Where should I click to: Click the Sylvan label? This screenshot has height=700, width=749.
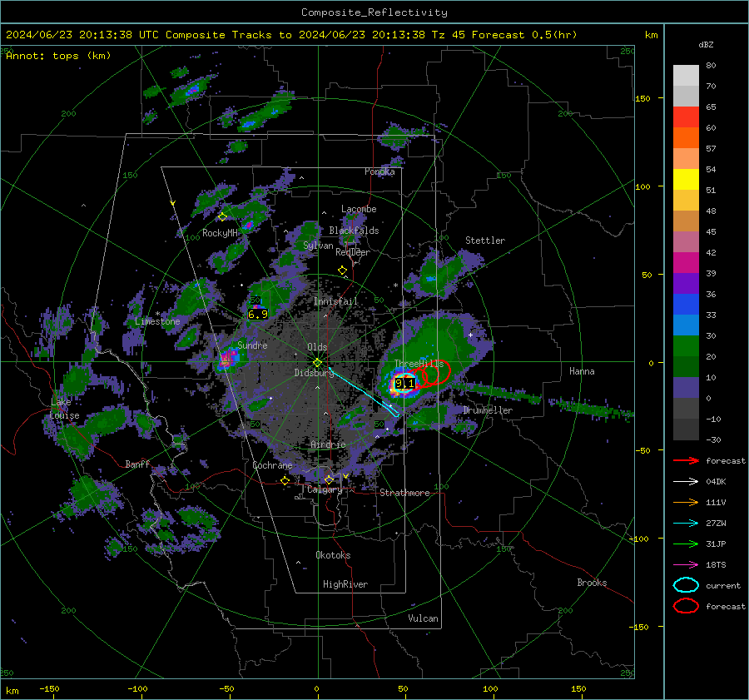pyautogui.click(x=318, y=246)
